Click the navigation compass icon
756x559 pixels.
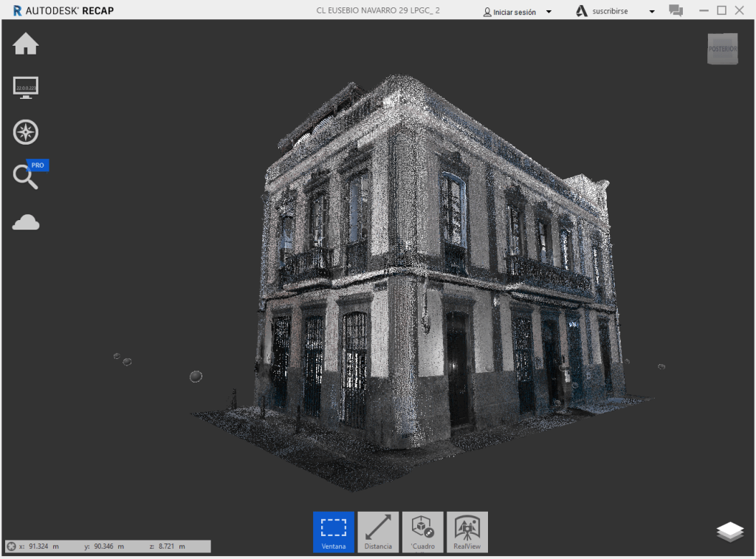click(x=26, y=133)
